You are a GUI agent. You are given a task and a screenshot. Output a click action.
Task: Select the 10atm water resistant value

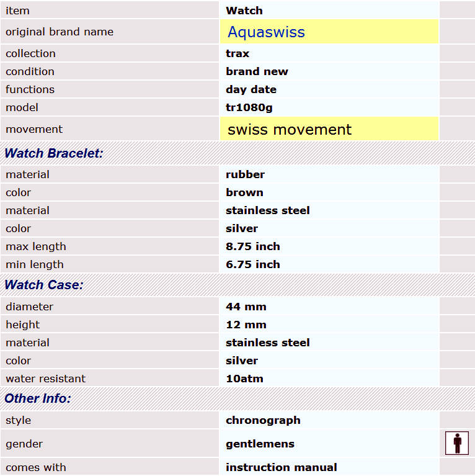246,379
